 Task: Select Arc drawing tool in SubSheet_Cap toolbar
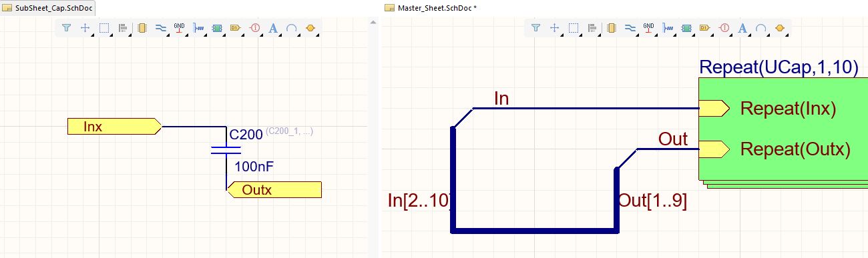click(292, 28)
